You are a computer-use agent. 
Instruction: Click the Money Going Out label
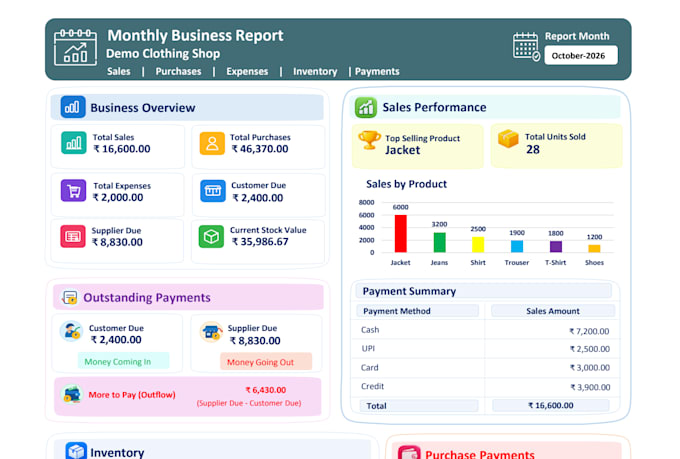pyautogui.click(x=266, y=362)
